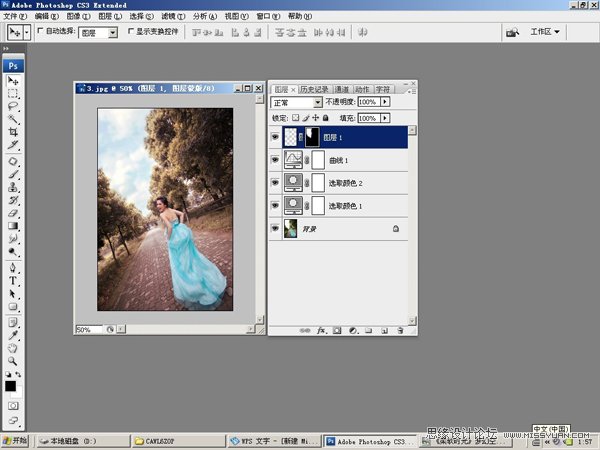Toggle visibility of the 背景 layer
The width and height of the screenshot is (600, 450).
pyautogui.click(x=276, y=229)
